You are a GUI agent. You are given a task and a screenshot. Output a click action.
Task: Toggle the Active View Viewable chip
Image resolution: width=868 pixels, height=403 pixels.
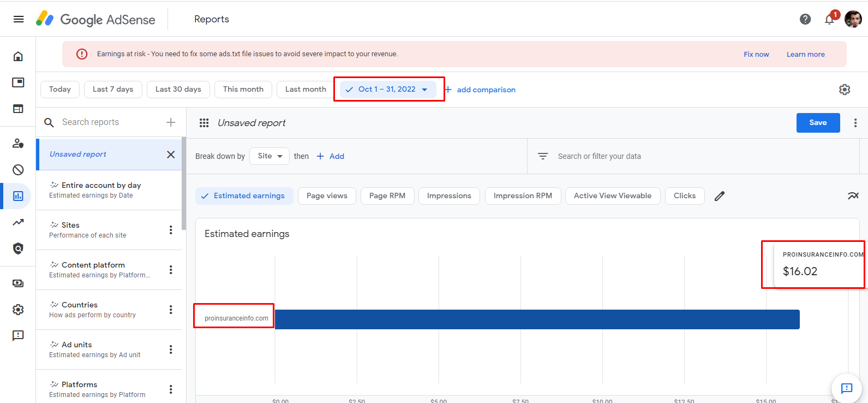click(x=613, y=196)
